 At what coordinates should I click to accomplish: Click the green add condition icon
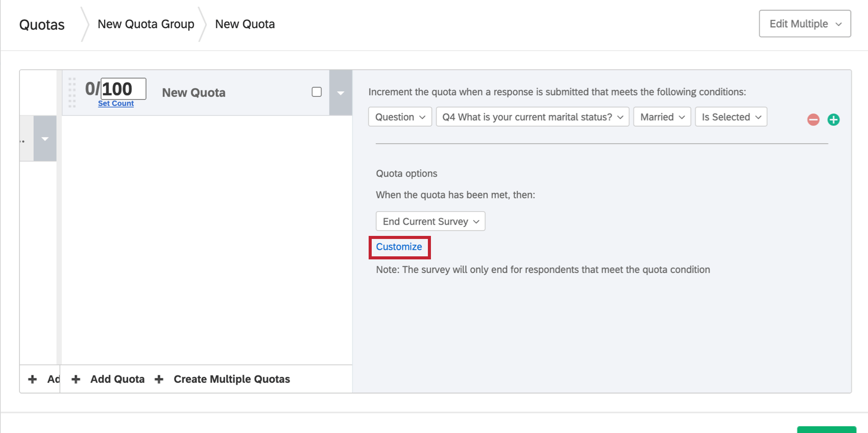833,119
